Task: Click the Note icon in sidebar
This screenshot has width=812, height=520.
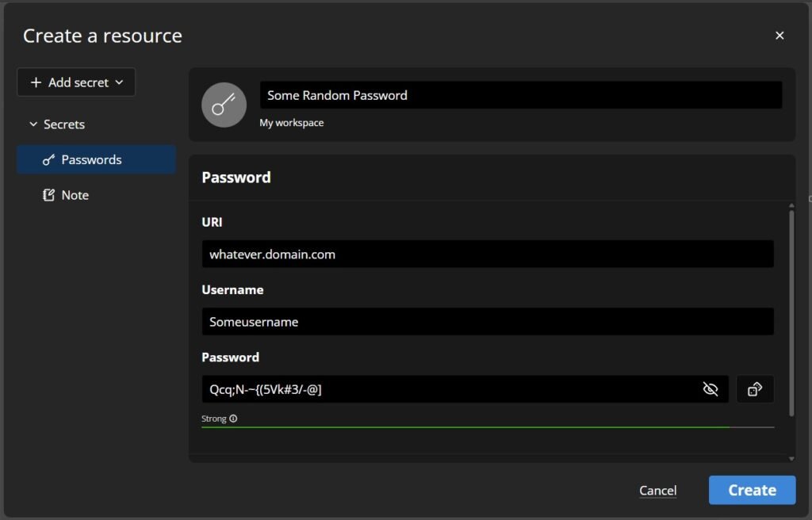Action: tap(49, 195)
